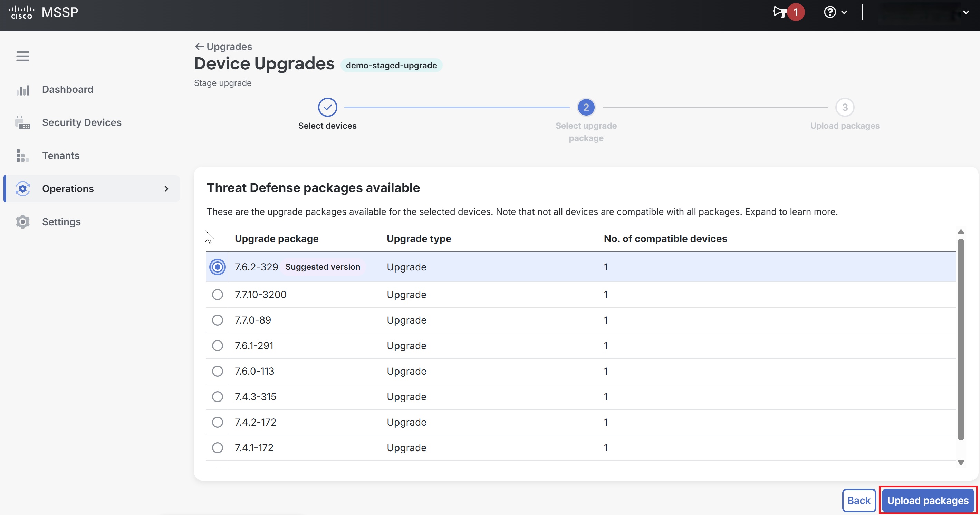Open Dashboard using its chart icon
Image resolution: width=980 pixels, height=515 pixels.
(23, 89)
